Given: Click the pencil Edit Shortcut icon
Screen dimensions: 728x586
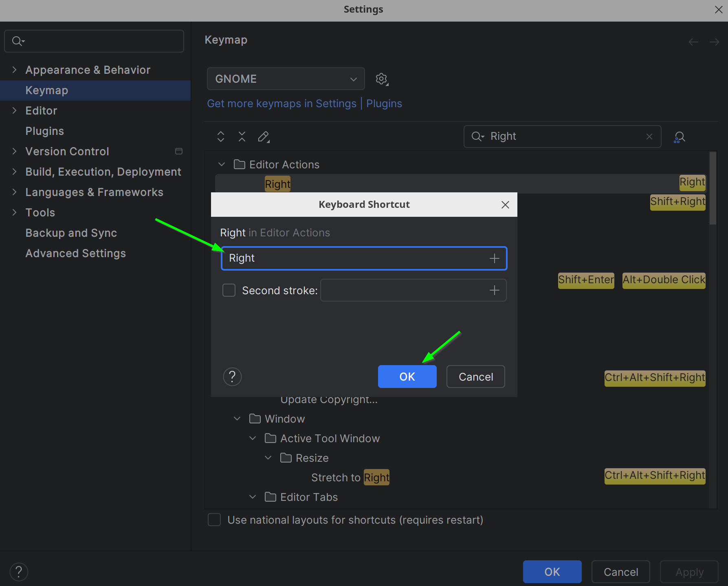Looking at the screenshot, I should point(264,137).
